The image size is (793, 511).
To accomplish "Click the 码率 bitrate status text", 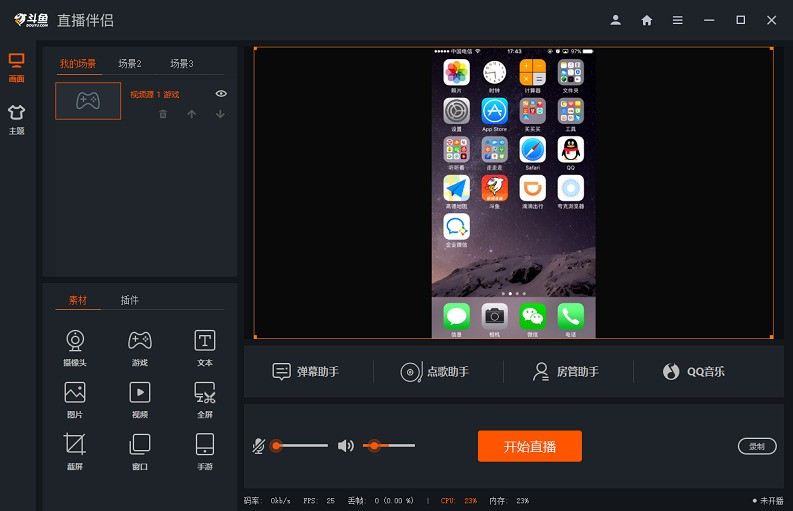I will point(267,501).
